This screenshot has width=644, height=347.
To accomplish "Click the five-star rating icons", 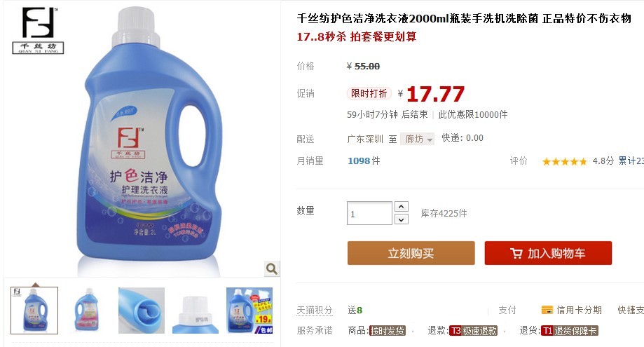I will click(564, 161).
